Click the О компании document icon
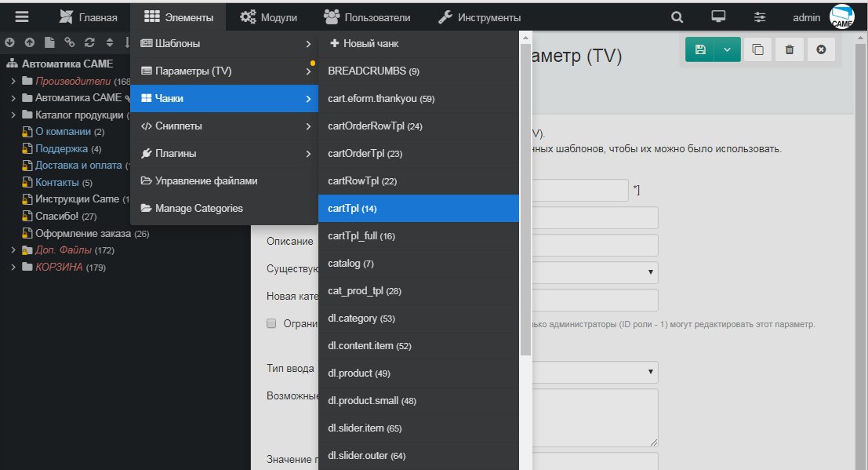Screen dimensions: 868x470 tap(27, 132)
